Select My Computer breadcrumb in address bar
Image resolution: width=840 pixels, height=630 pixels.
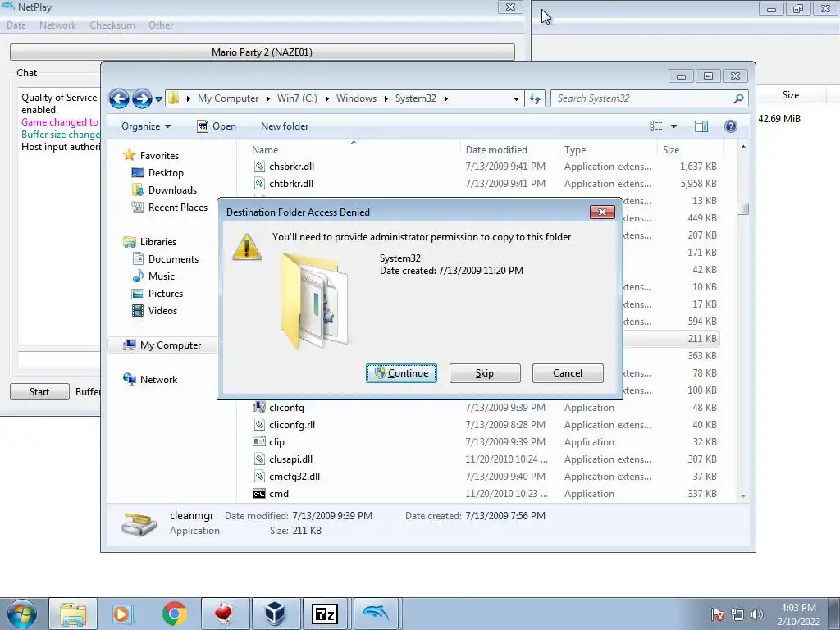(x=228, y=98)
